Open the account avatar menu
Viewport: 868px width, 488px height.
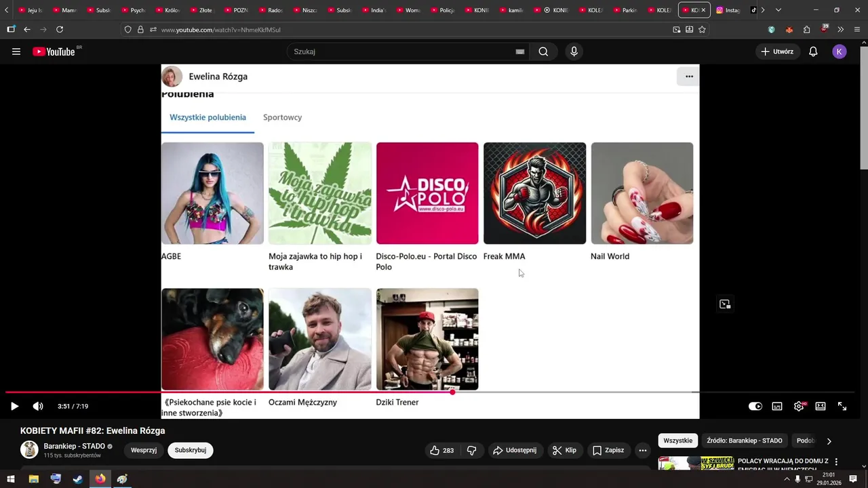[x=840, y=52]
